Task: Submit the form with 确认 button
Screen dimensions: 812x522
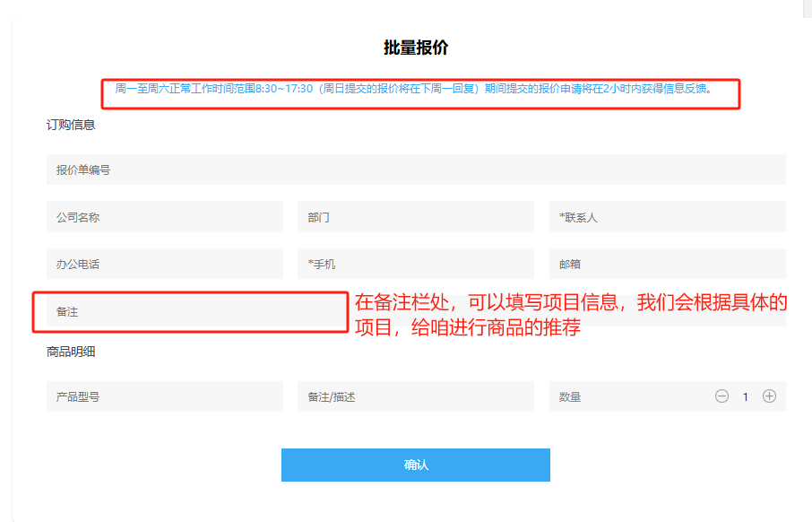Action: pyautogui.click(x=415, y=465)
